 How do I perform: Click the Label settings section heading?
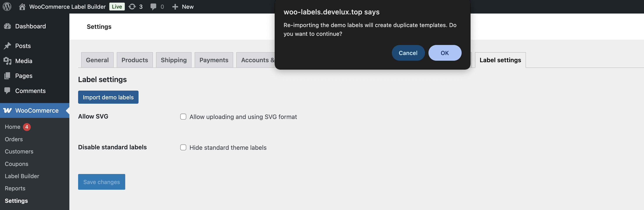[102, 80]
